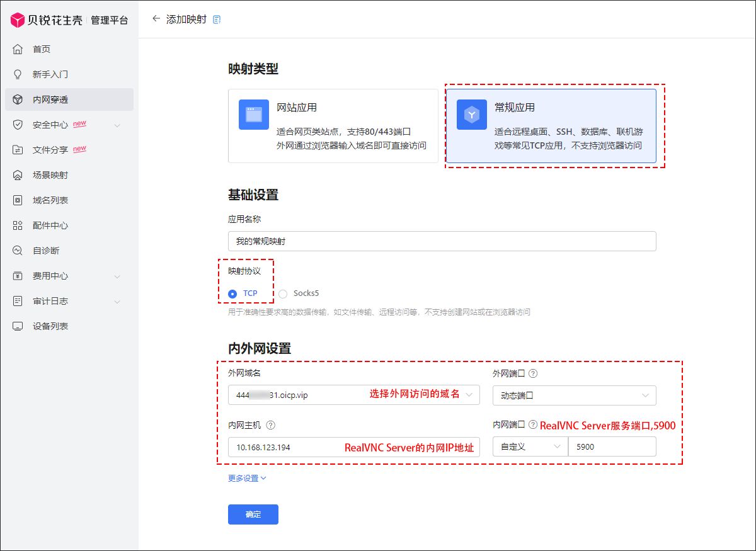The width and height of the screenshot is (756, 551).
Task: Click the 映射协议 label
Action: (244, 271)
